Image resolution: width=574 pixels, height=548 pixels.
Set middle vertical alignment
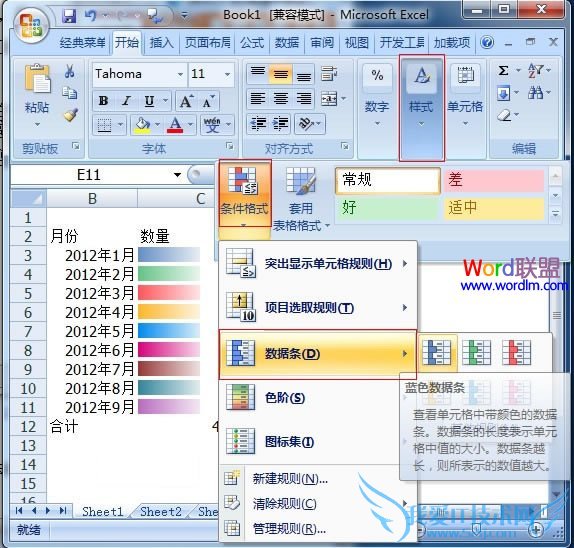281,74
